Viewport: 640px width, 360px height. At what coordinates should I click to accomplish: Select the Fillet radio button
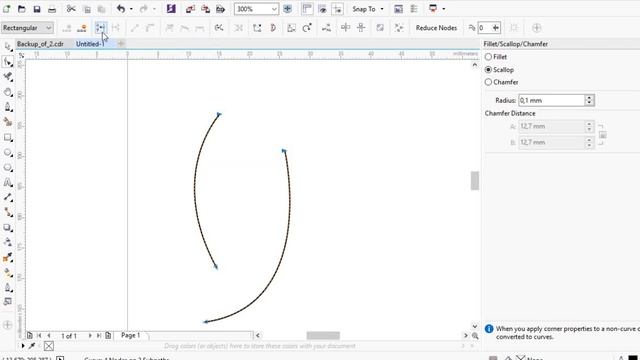488,57
